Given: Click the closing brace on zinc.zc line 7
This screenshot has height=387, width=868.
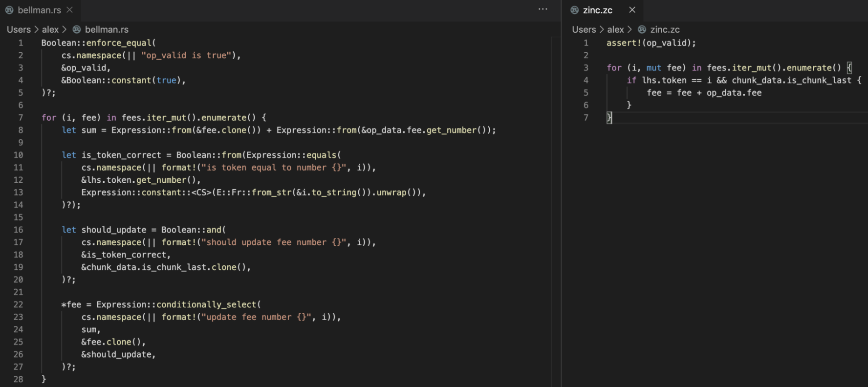Looking at the screenshot, I should click(609, 118).
